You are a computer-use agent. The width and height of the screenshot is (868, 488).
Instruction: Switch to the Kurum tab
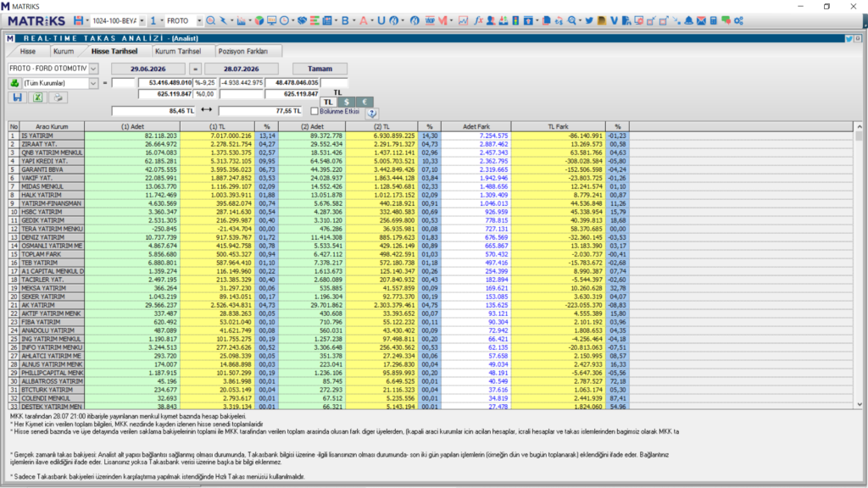(x=64, y=51)
